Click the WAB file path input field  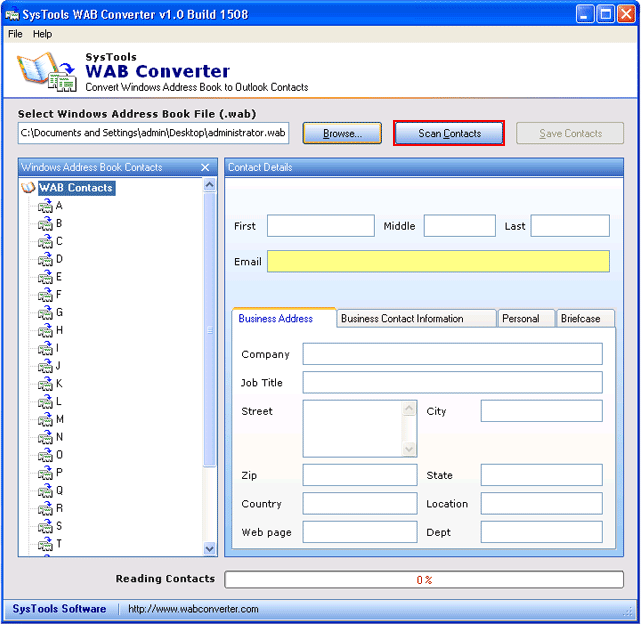pos(153,133)
